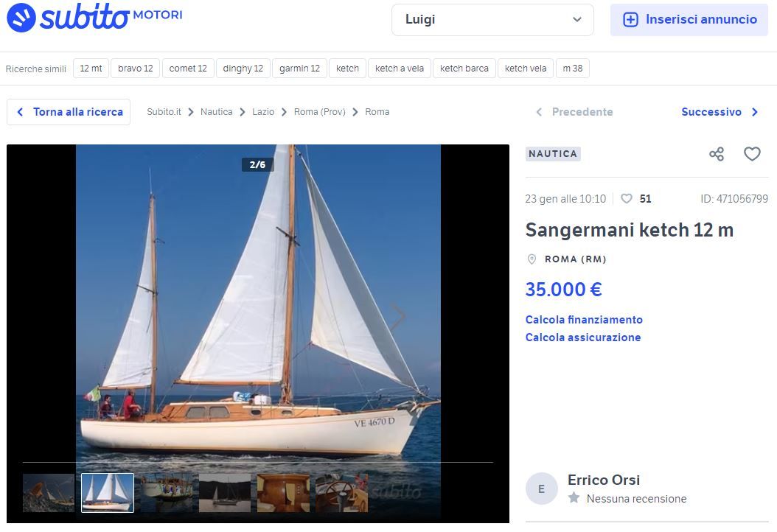
Task: Select the '12 mt' similar search tag
Action: pos(91,69)
